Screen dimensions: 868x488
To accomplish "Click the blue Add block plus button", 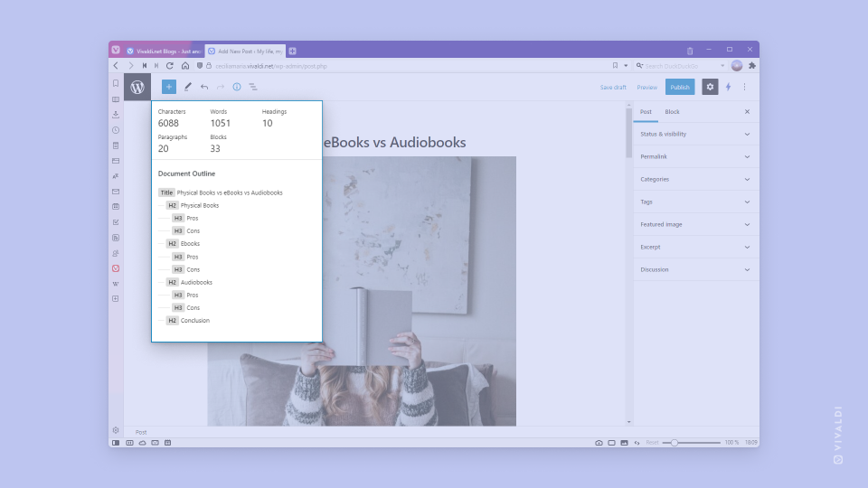I will click(169, 87).
